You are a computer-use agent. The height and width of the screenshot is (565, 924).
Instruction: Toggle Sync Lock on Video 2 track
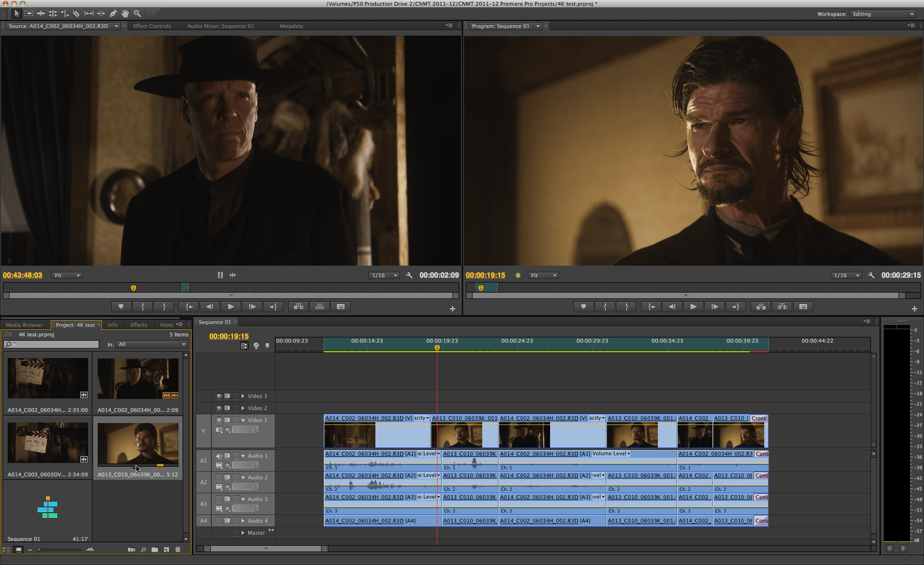227,408
